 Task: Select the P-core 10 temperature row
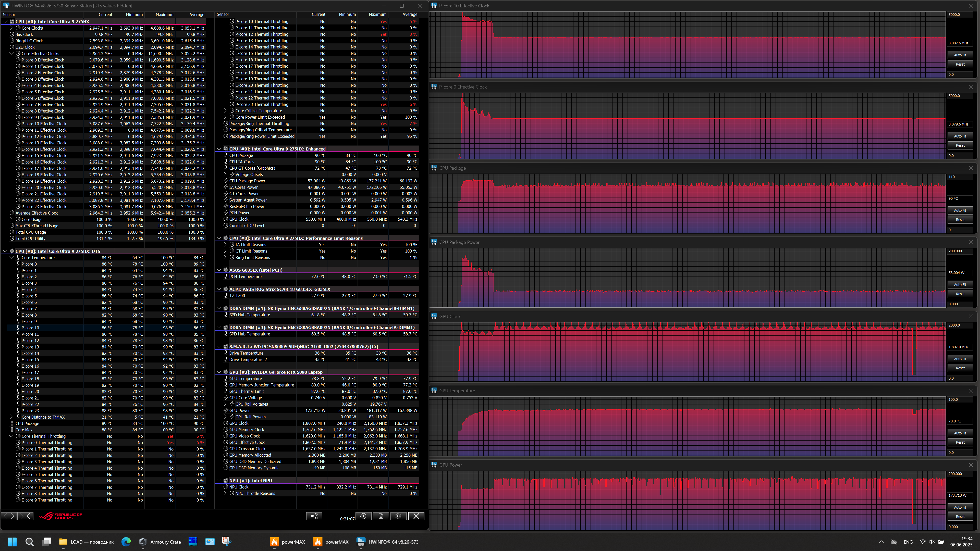click(30, 328)
